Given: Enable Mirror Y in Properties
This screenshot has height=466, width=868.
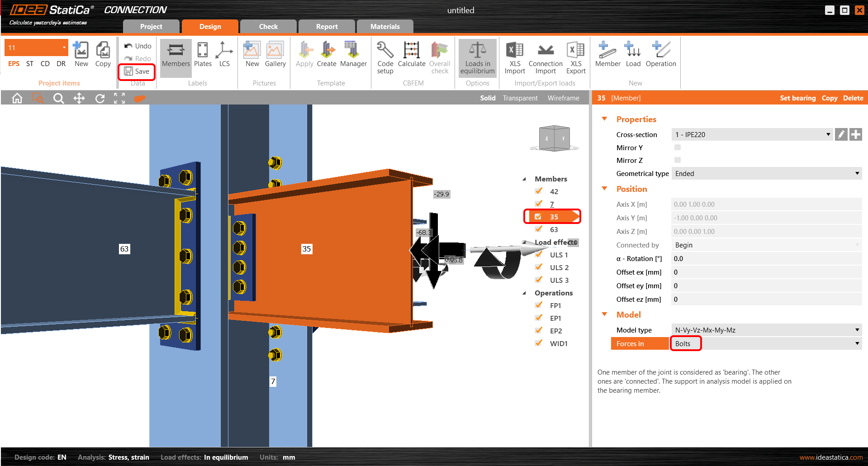Looking at the screenshot, I should tap(677, 147).
